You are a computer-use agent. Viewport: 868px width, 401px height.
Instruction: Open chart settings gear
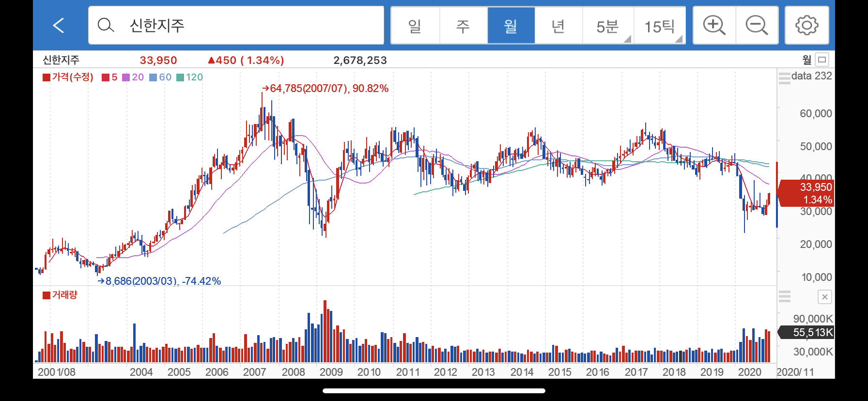click(807, 25)
